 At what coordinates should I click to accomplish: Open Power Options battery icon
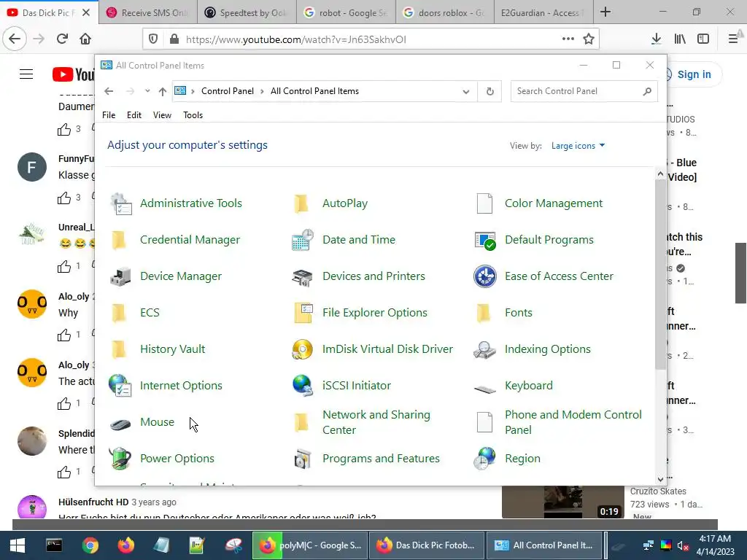coord(120,459)
